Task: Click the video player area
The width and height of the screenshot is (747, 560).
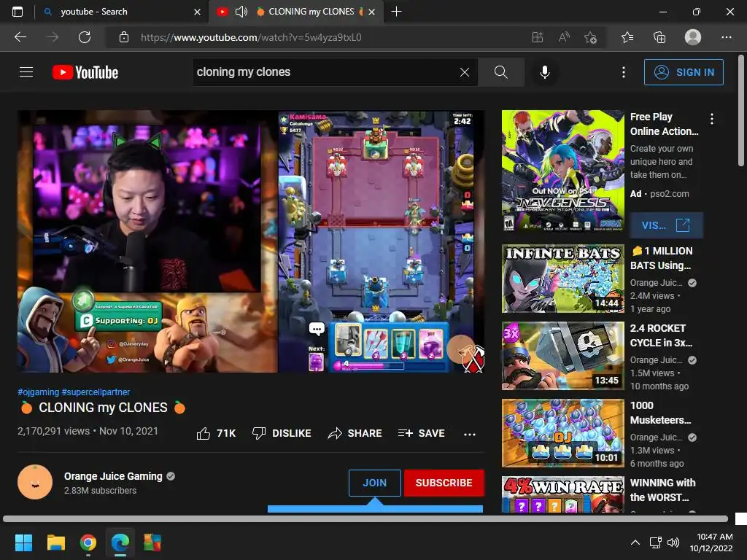Action: (251, 241)
